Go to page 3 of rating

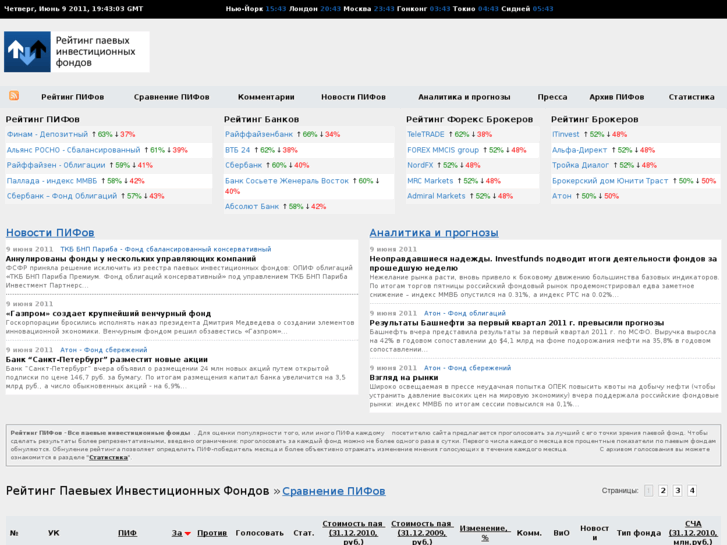[x=677, y=491]
